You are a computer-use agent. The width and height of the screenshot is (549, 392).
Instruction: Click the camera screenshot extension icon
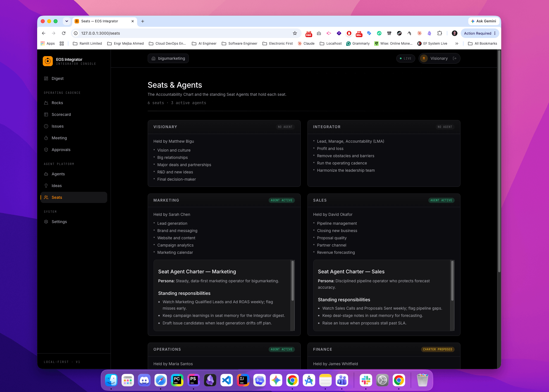[319, 33]
